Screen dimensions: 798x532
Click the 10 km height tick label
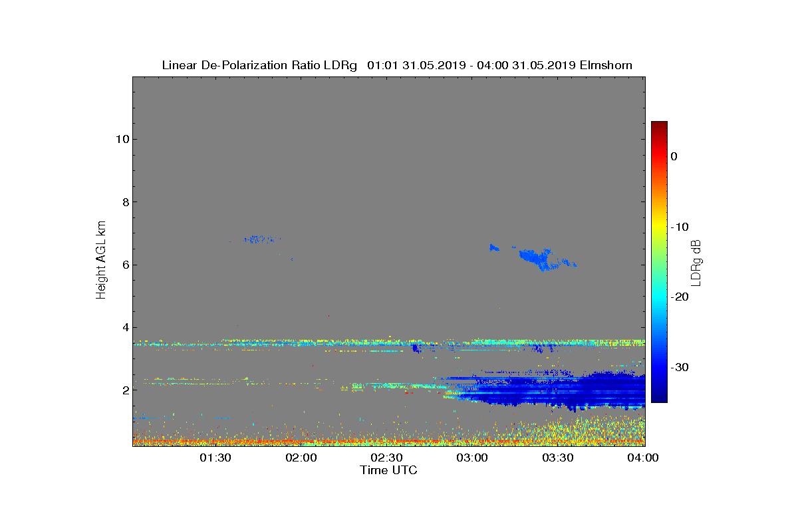[122, 139]
